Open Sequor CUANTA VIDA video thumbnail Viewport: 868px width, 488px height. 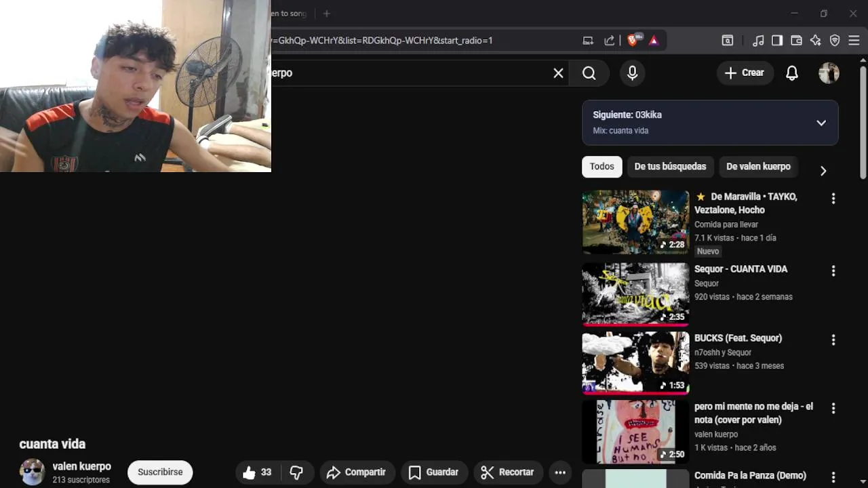[x=635, y=293]
